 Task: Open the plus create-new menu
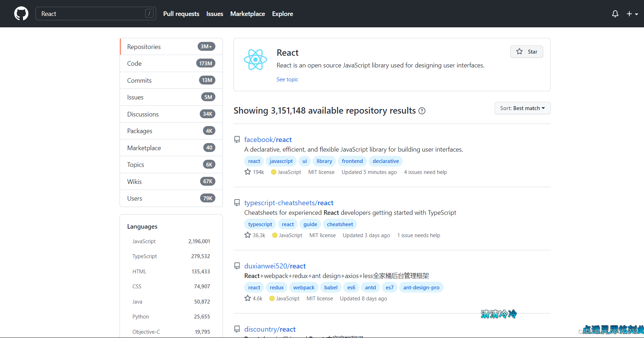(632, 14)
